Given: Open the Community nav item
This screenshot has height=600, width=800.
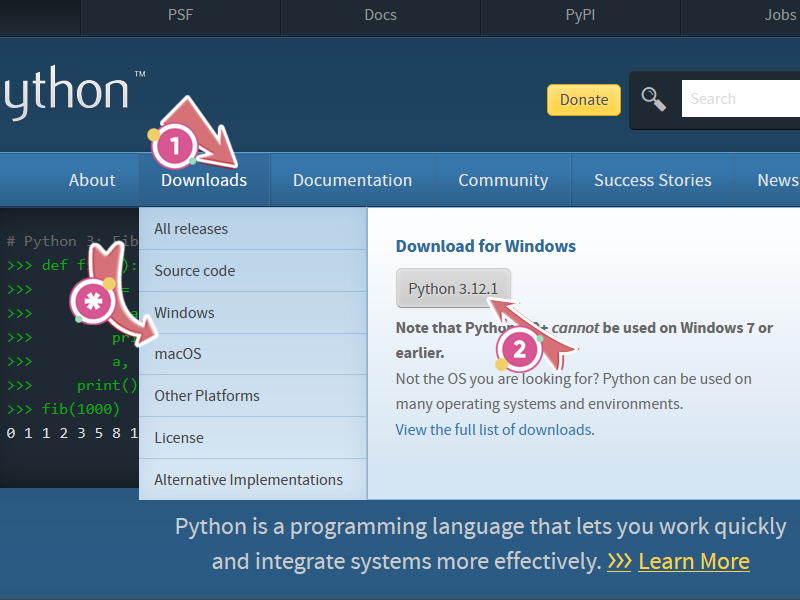Looking at the screenshot, I should [x=503, y=180].
